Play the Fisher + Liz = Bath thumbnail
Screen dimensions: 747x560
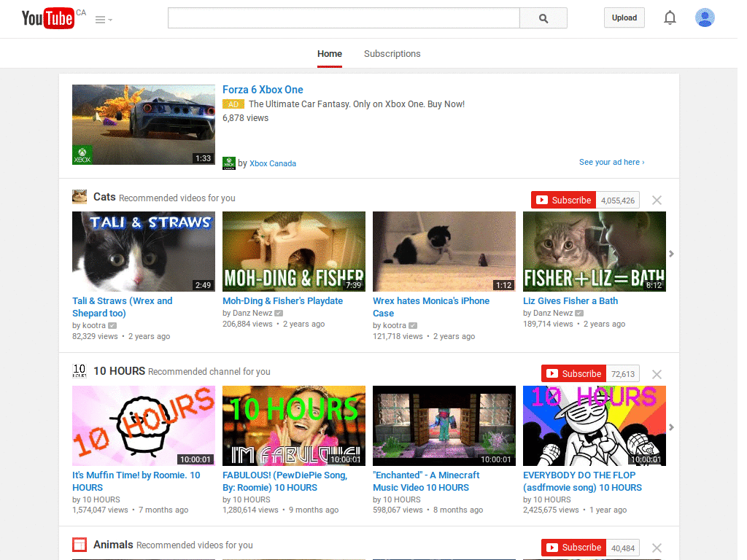(x=594, y=252)
